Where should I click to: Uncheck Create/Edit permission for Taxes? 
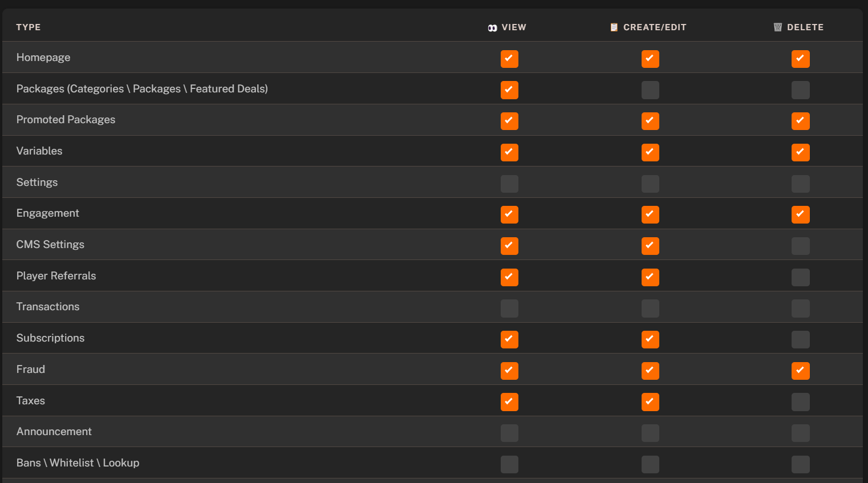click(x=650, y=402)
